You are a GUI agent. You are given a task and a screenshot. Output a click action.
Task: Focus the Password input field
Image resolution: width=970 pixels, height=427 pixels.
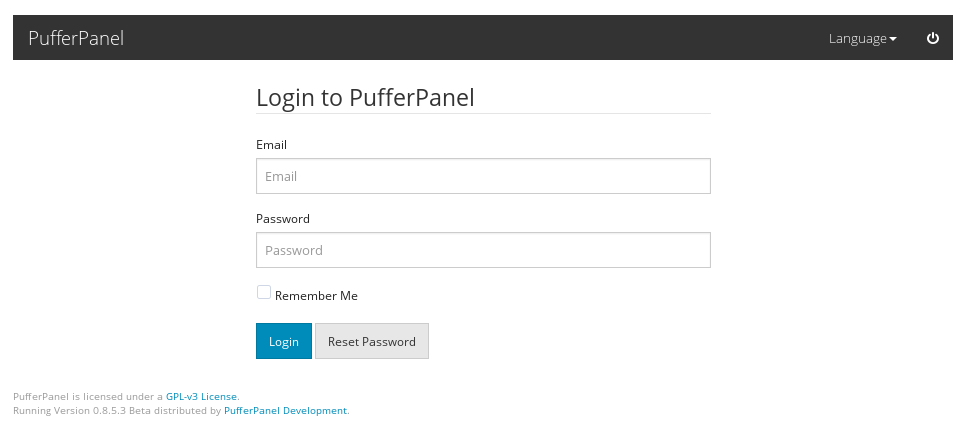[x=483, y=250]
